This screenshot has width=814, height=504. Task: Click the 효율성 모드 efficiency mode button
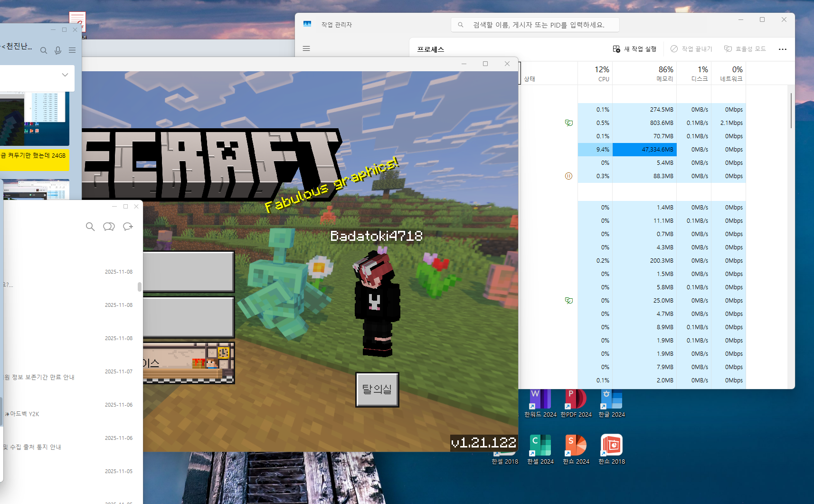[x=745, y=49]
